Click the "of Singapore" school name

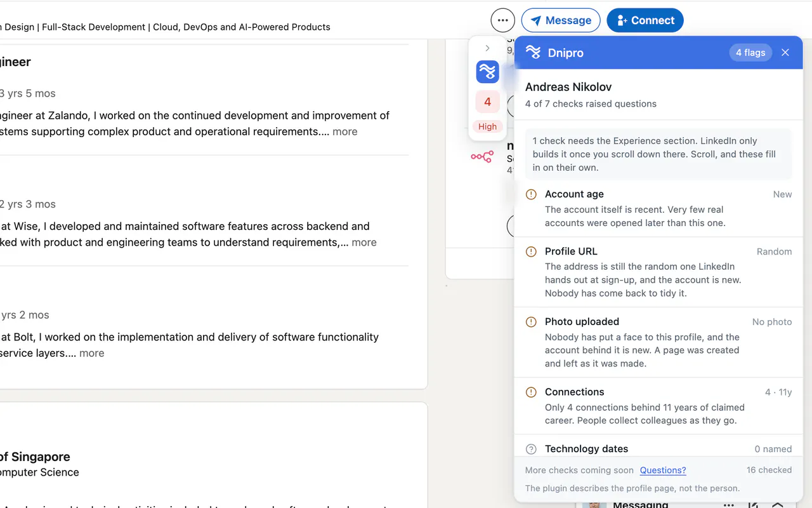(35, 457)
